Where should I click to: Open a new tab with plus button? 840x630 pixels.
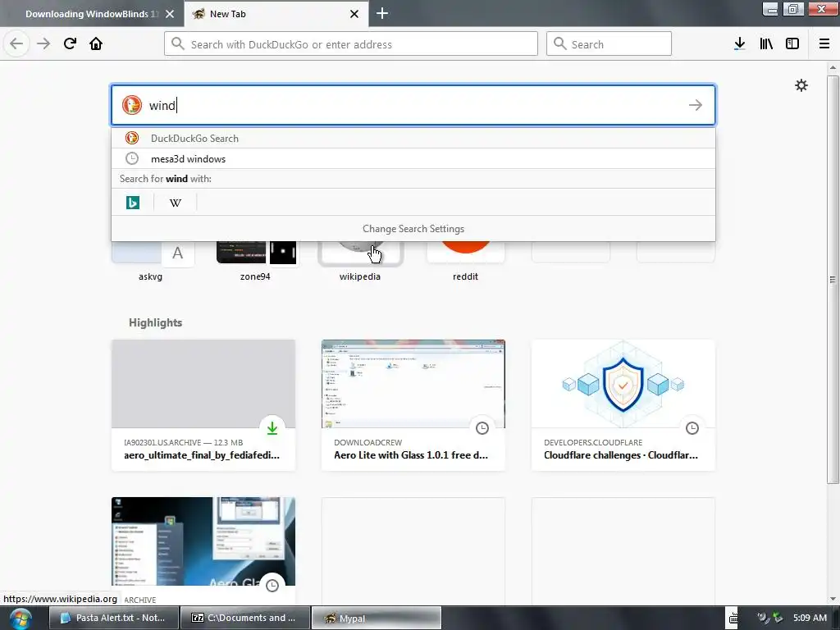pos(382,13)
